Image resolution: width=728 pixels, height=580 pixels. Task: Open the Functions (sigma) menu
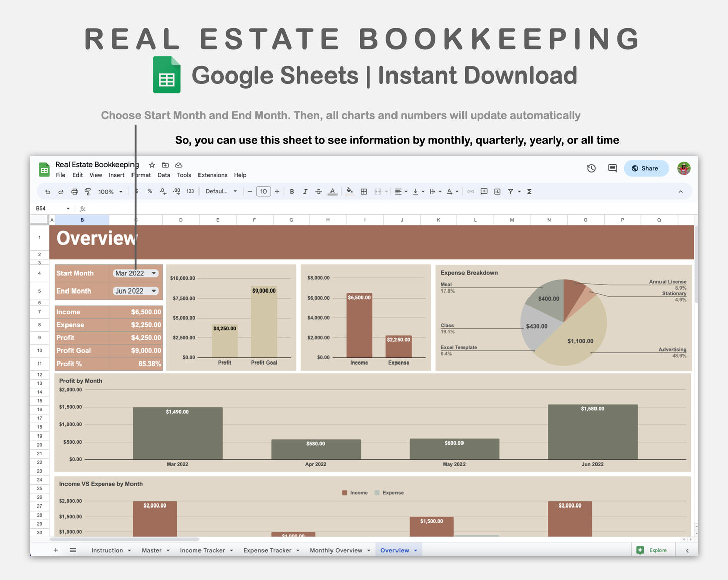(529, 191)
